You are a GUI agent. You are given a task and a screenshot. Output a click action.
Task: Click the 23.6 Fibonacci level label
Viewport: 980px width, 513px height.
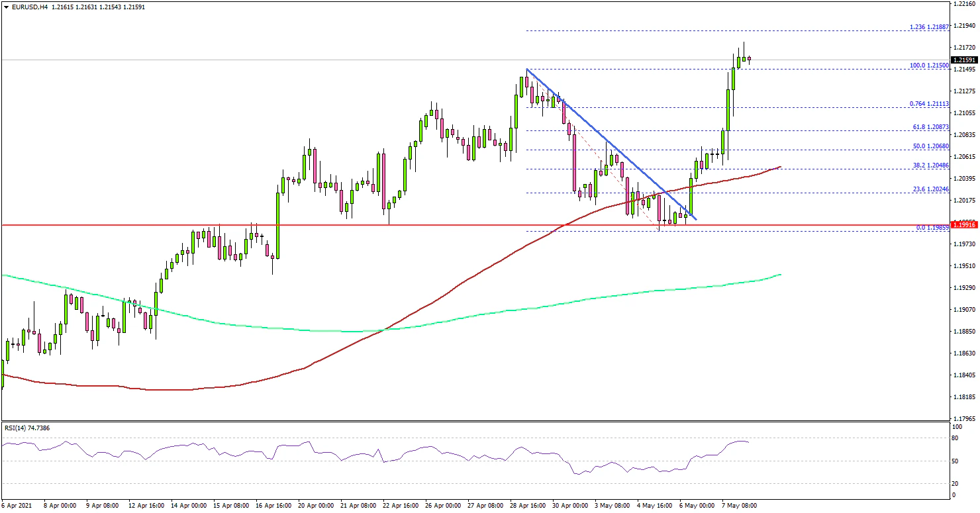point(930,189)
